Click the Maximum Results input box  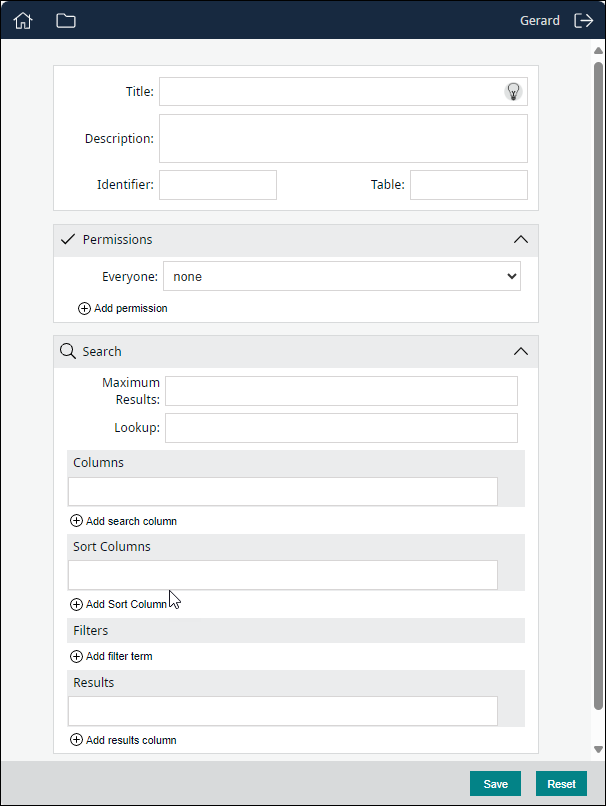click(341, 391)
